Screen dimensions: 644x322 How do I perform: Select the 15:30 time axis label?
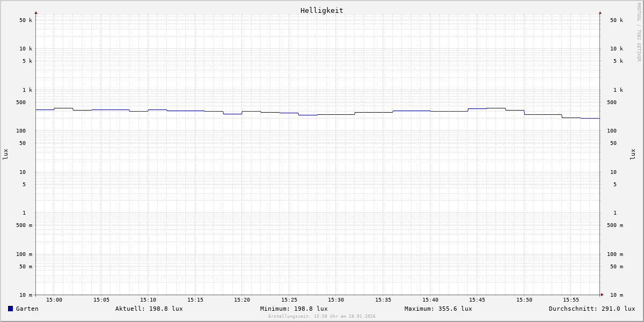coord(336,300)
